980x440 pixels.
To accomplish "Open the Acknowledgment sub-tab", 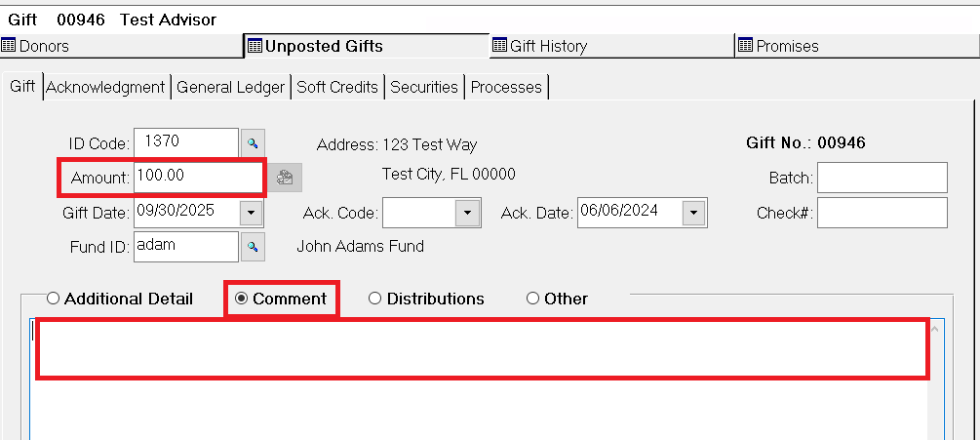I will pos(105,87).
